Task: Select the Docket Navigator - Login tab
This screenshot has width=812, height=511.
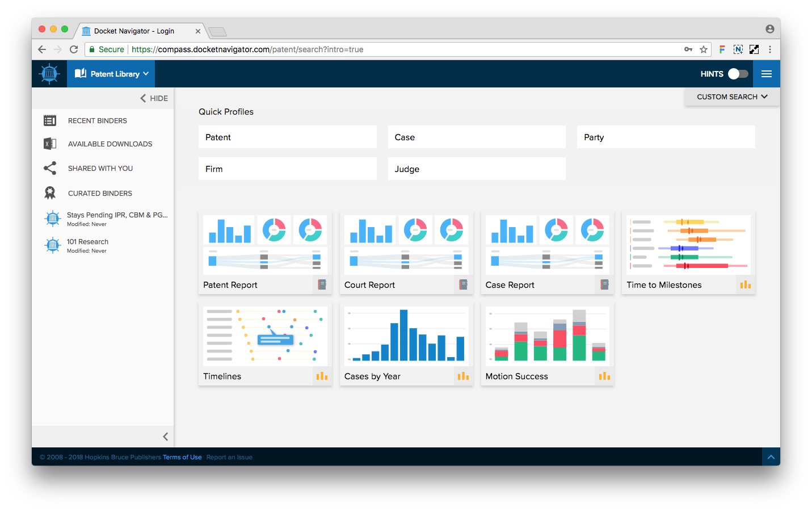Action: [x=140, y=31]
